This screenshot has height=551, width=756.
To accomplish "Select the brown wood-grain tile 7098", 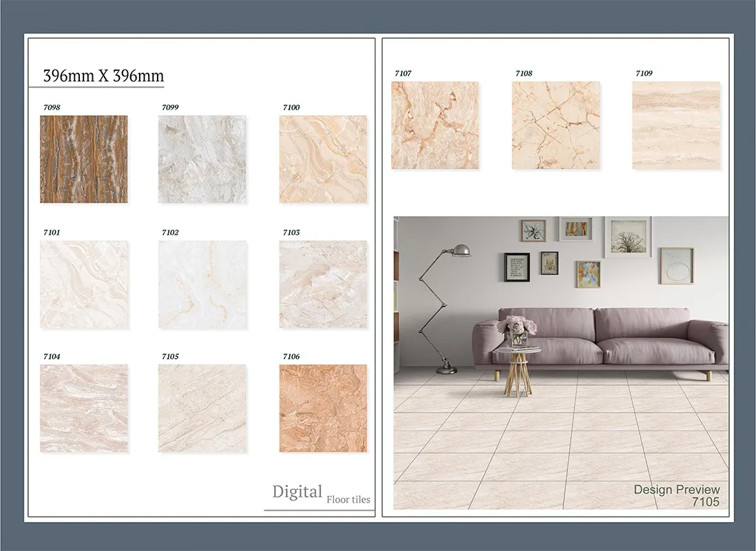I will [x=83, y=159].
